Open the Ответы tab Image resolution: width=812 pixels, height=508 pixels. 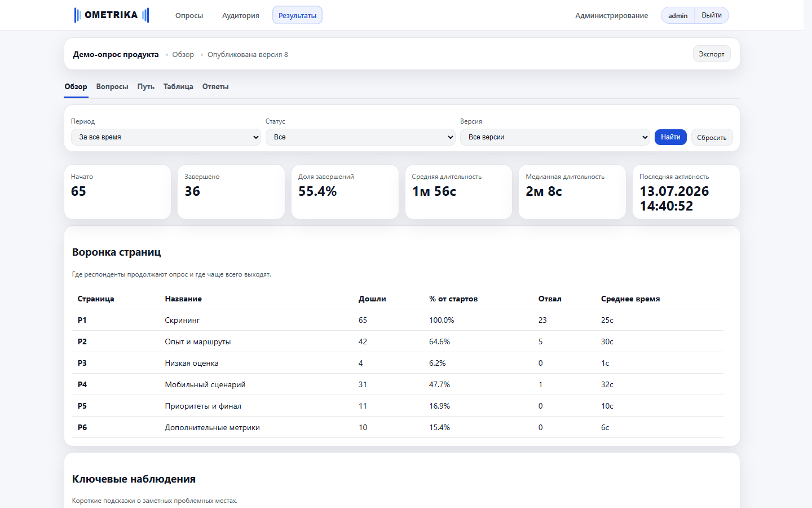coord(215,87)
